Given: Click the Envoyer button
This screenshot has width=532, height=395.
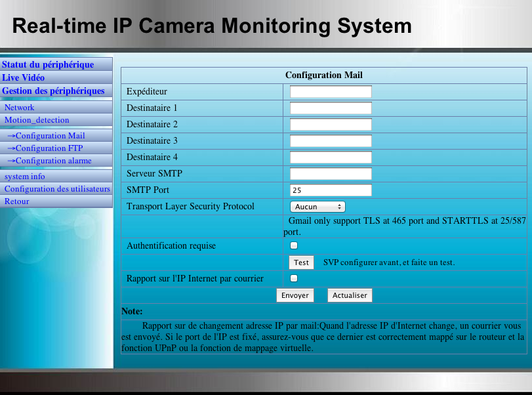Looking at the screenshot, I should click(295, 295).
